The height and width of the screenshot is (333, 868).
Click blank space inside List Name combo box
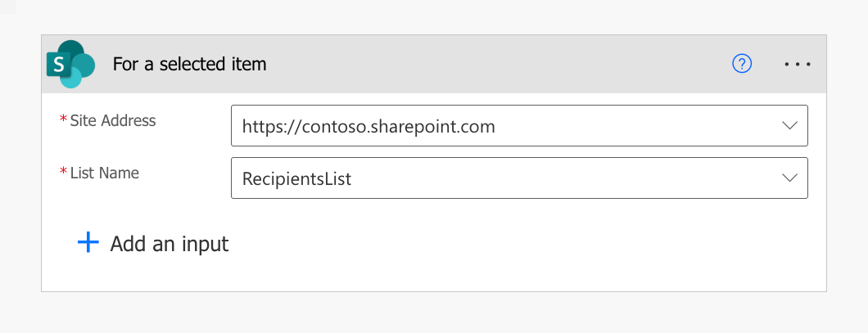tap(573, 178)
